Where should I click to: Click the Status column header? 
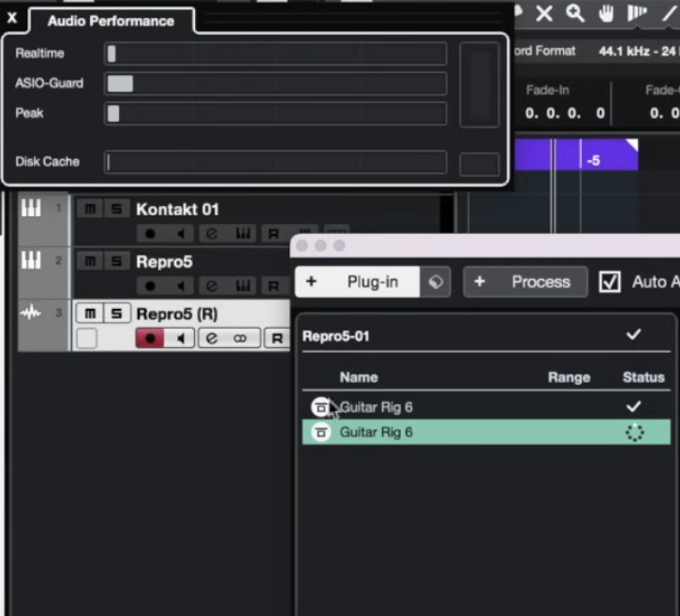click(x=643, y=377)
